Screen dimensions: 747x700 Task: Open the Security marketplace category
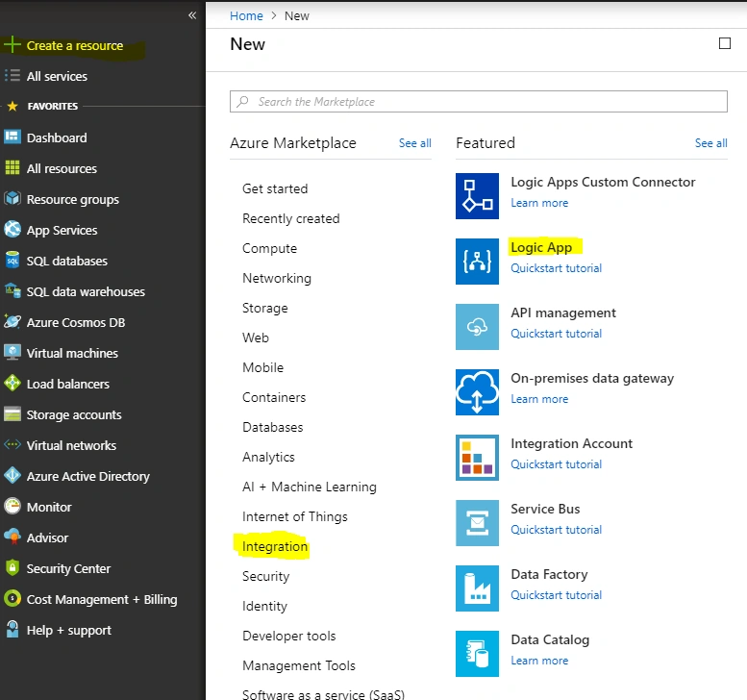[x=266, y=576]
